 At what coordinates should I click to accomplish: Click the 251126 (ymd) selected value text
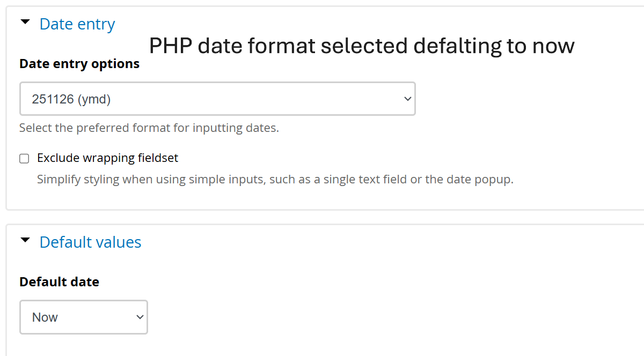[x=71, y=99]
